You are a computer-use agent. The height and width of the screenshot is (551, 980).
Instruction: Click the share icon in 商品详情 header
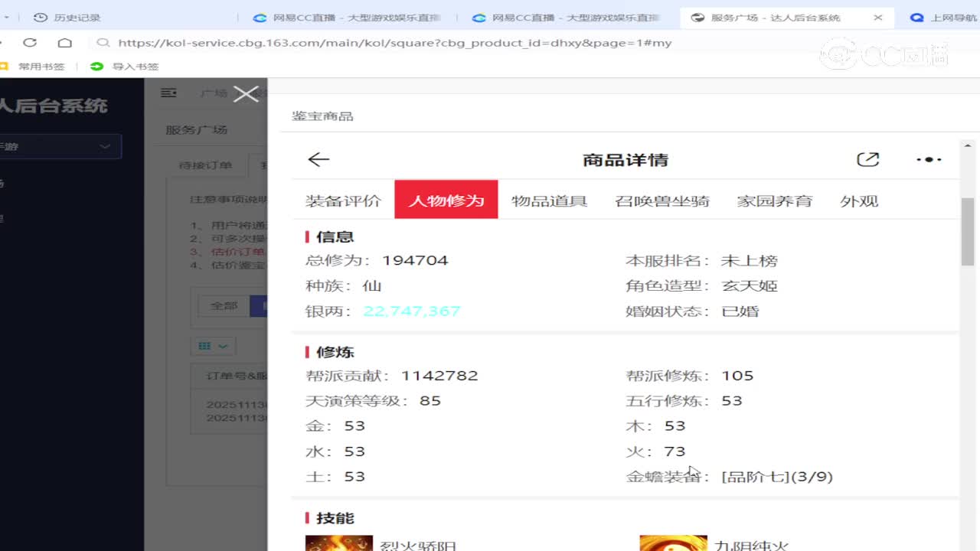(867, 159)
